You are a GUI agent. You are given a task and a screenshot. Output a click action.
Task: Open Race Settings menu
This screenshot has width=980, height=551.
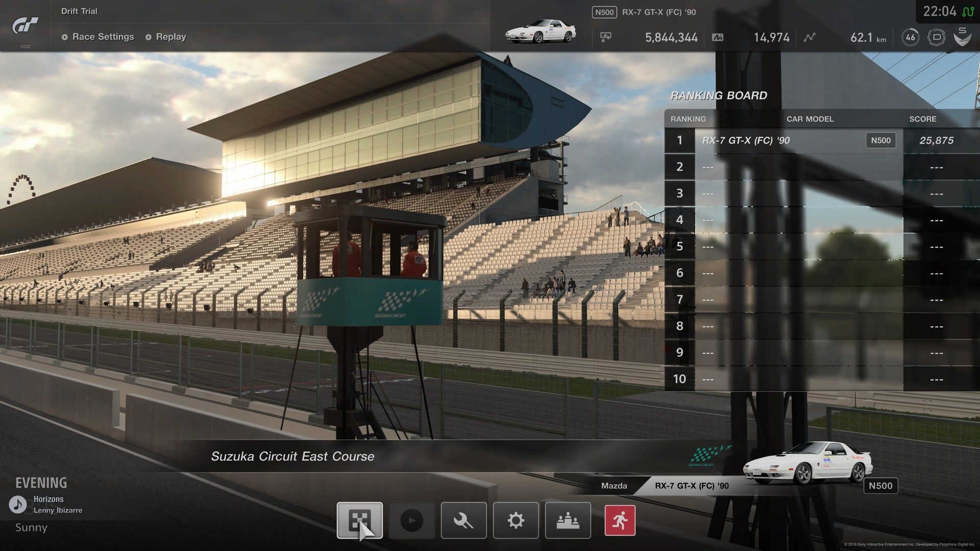[97, 37]
